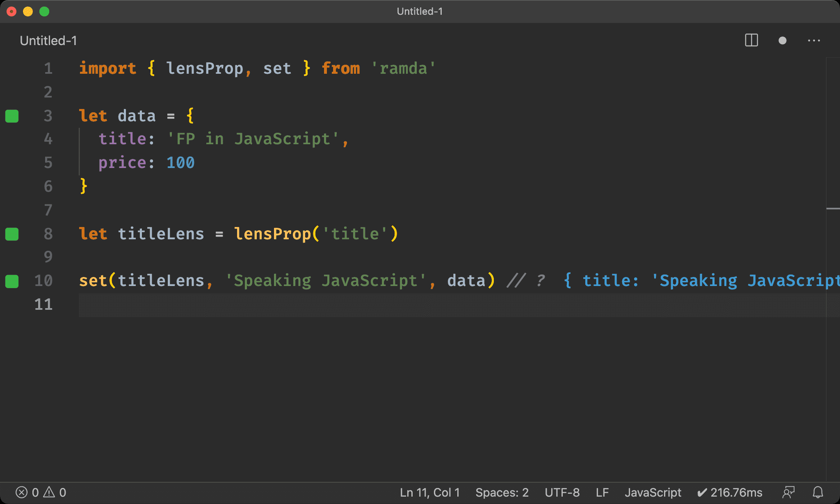This screenshot has width=840, height=504.
Task: Click the price value 100
Action: 180,163
